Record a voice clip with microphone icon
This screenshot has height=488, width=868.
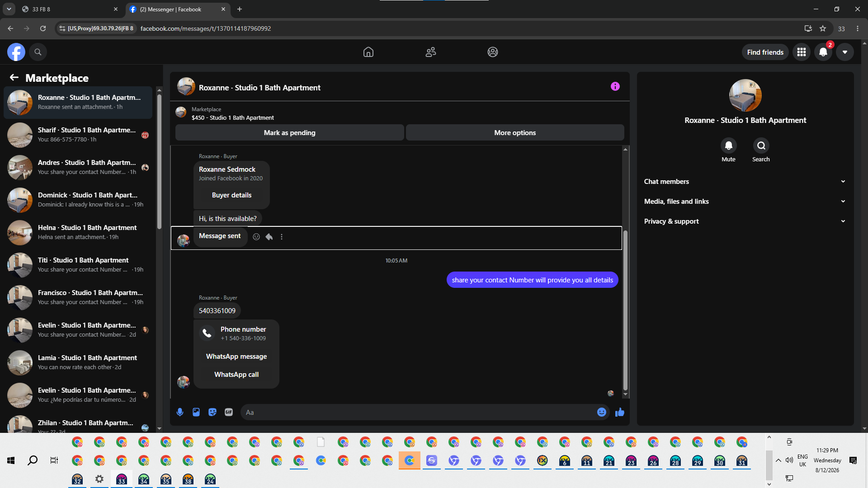coord(180,412)
